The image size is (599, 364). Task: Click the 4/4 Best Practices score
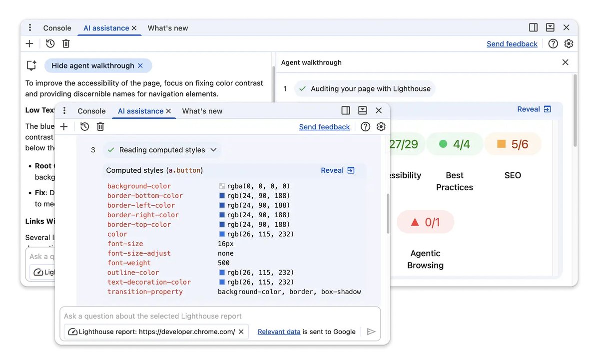pyautogui.click(x=455, y=144)
